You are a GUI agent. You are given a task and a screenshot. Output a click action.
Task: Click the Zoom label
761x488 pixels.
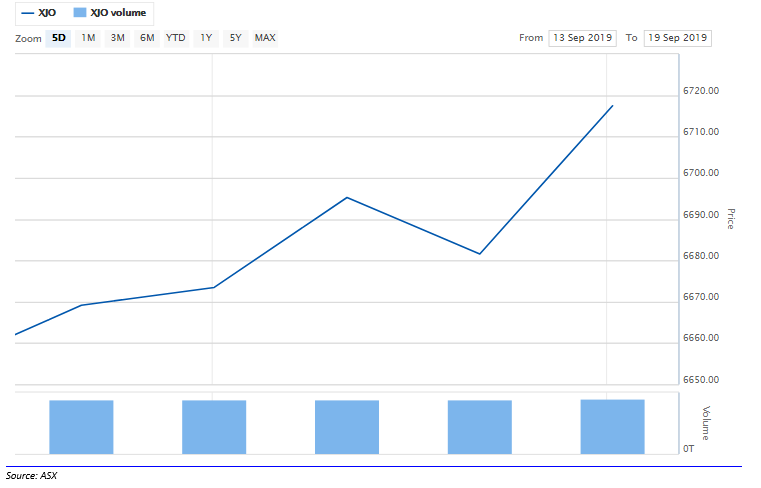pos(28,39)
